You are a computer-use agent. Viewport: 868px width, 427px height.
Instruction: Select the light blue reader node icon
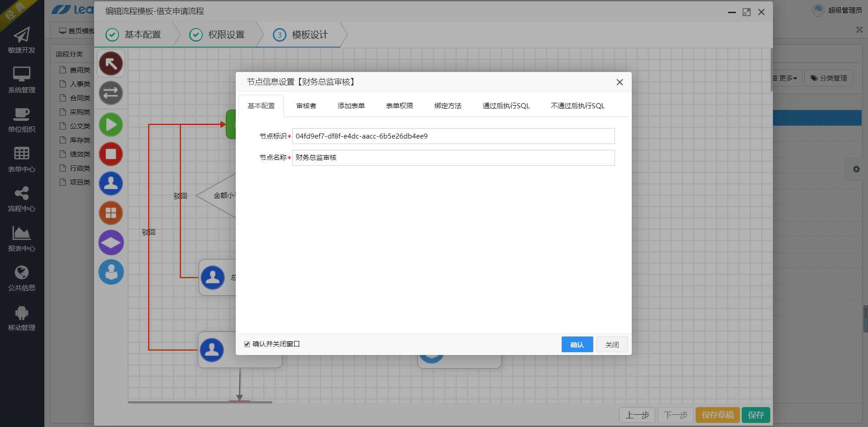[111, 272]
